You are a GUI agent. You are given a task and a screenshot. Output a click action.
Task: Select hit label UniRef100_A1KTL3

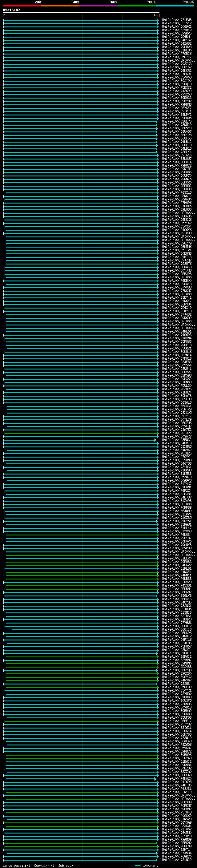coord(177,257)
